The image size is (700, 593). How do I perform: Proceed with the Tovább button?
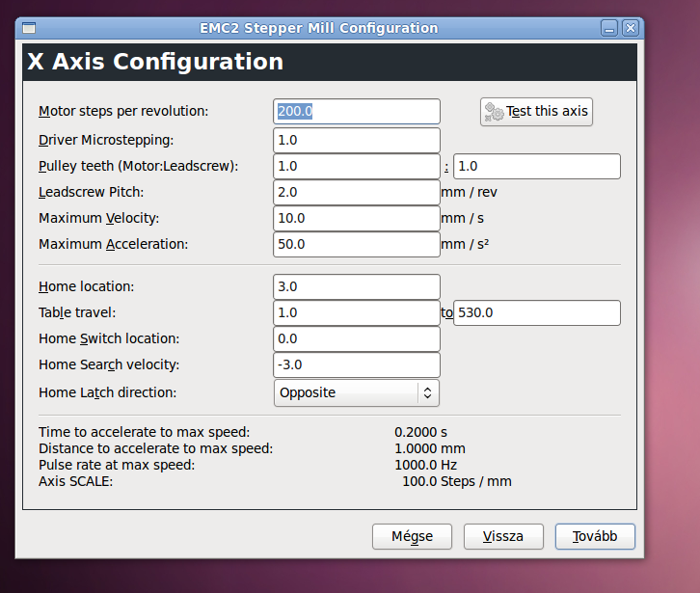tap(595, 536)
